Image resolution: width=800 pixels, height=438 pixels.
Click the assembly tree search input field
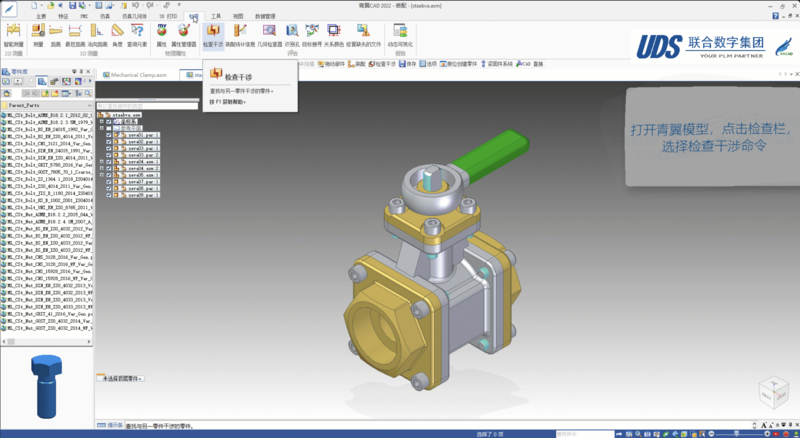point(147,106)
